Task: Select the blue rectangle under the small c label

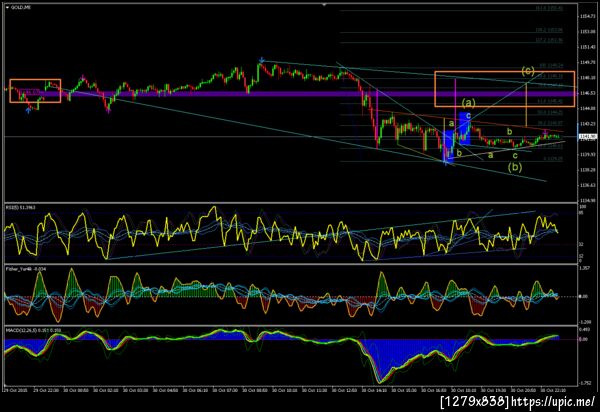Action: [465, 129]
